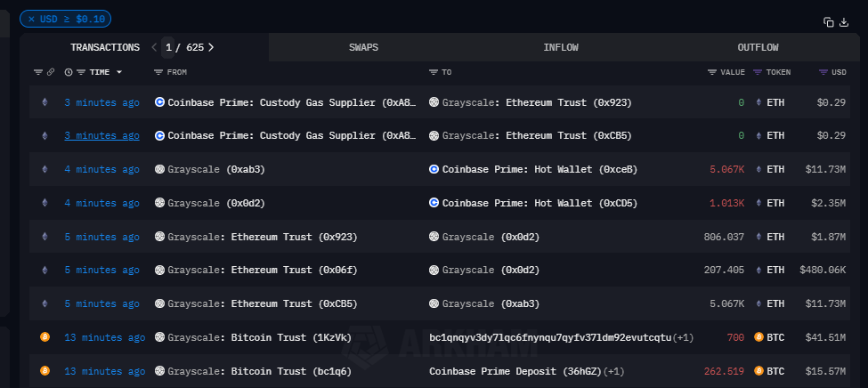Remove the USD ≥ $0.10 filter chip
The height and width of the screenshot is (388, 868).
click(x=32, y=20)
